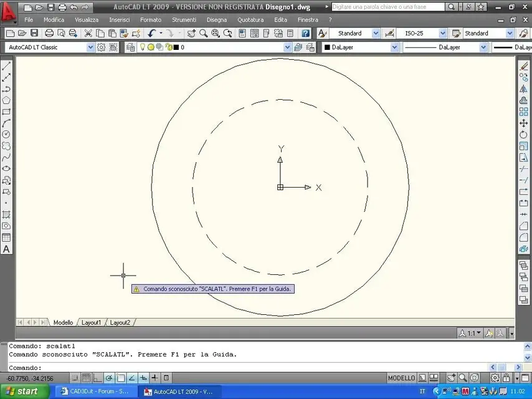
Task: Click the Plot printer icon
Action: tap(49, 33)
